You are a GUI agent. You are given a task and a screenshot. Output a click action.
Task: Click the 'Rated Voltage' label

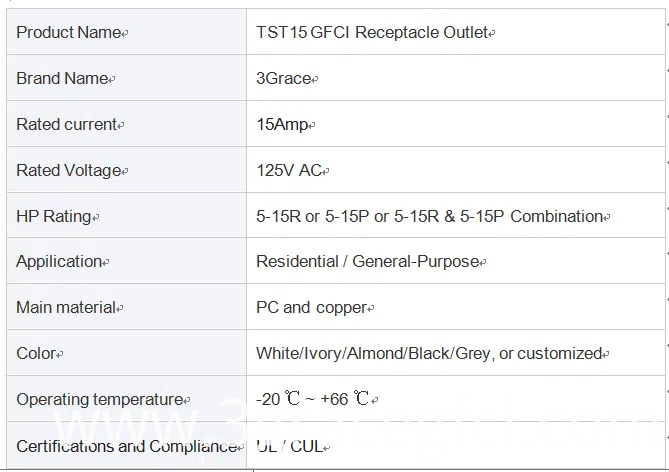pos(69,171)
